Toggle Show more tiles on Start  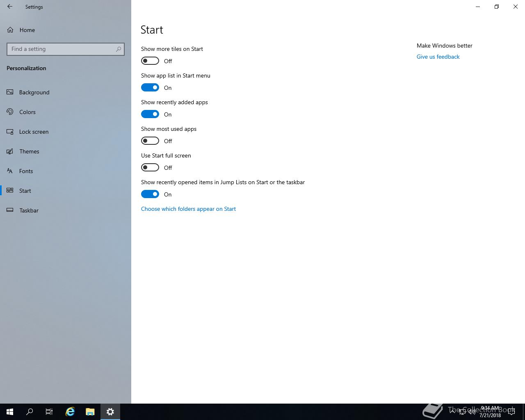150,61
